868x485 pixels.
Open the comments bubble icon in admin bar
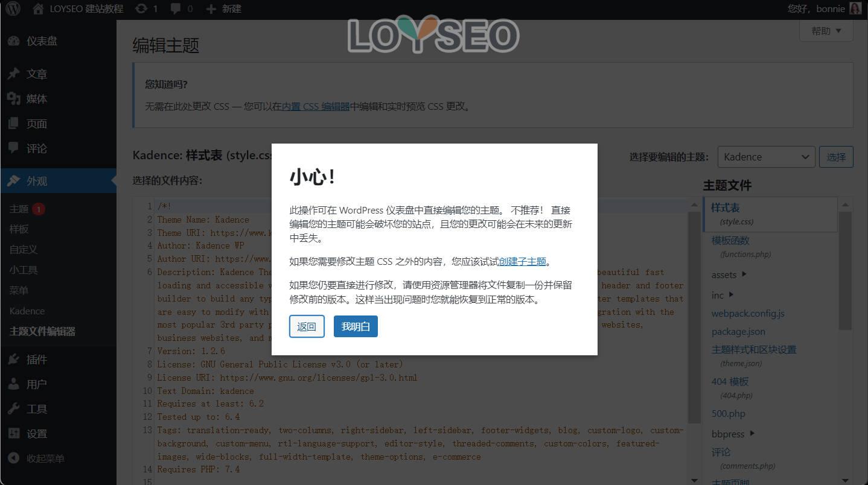(x=176, y=8)
